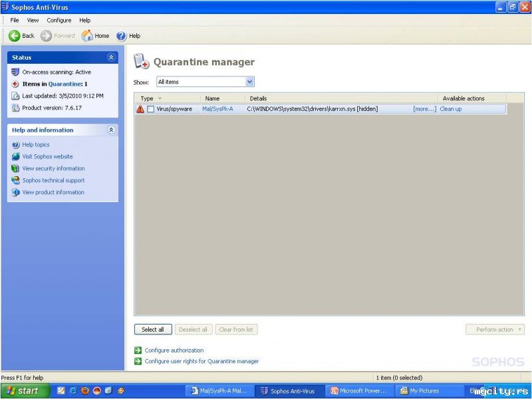The width and height of the screenshot is (532, 399).
Task: Open the Help menu in the menu bar
Action: click(x=85, y=21)
